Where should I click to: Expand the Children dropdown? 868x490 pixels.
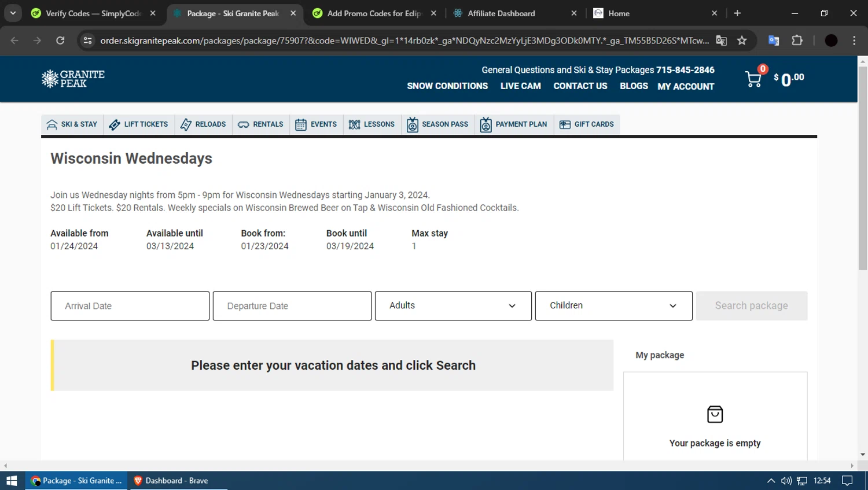[614, 306]
